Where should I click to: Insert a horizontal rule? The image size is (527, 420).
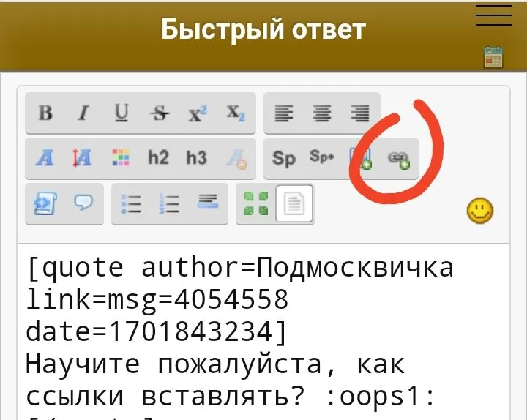[x=208, y=202]
